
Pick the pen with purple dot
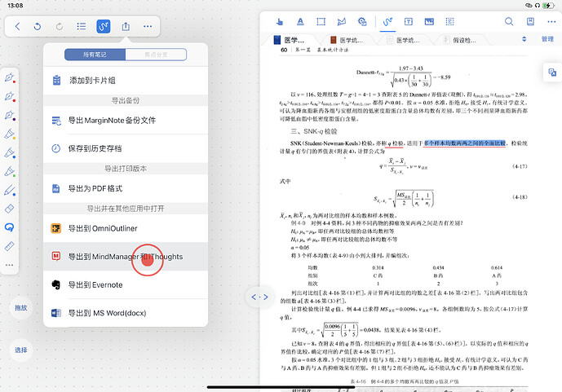(x=10, y=115)
